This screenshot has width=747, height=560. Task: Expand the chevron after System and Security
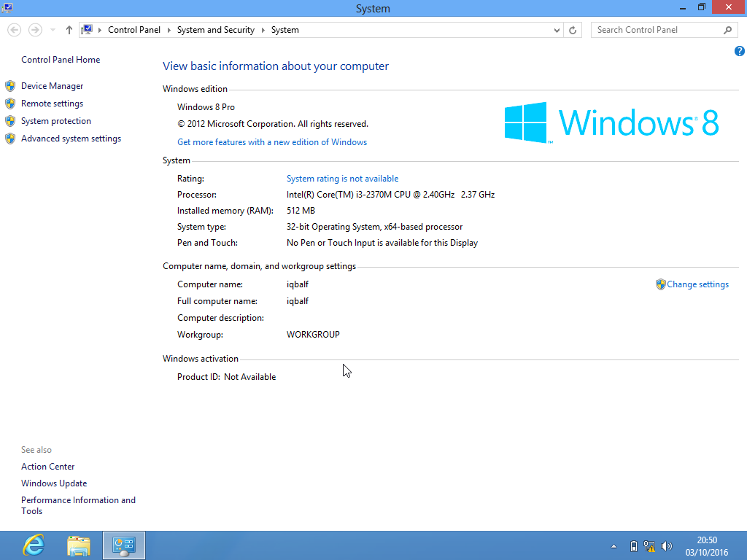point(263,30)
